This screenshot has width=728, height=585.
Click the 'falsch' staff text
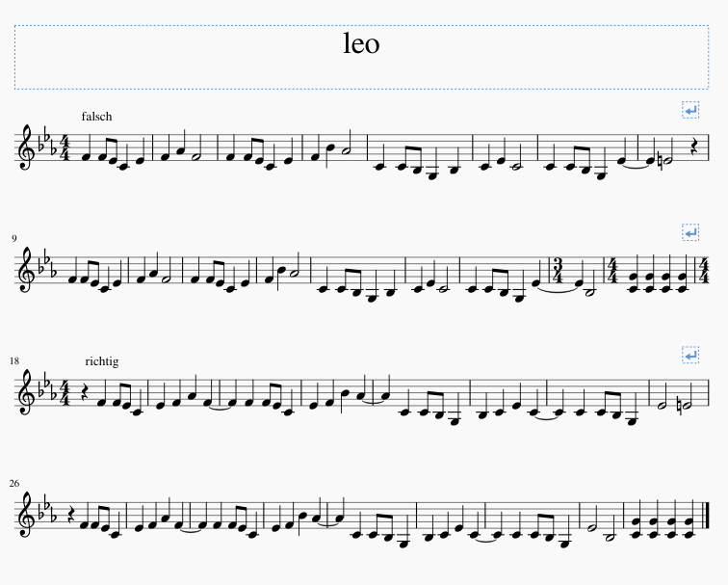[x=96, y=117]
